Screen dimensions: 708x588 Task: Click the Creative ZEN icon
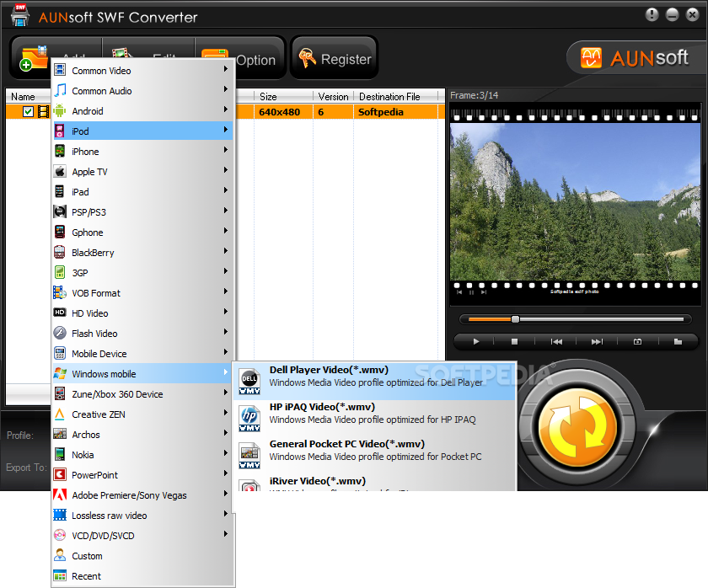click(60, 414)
